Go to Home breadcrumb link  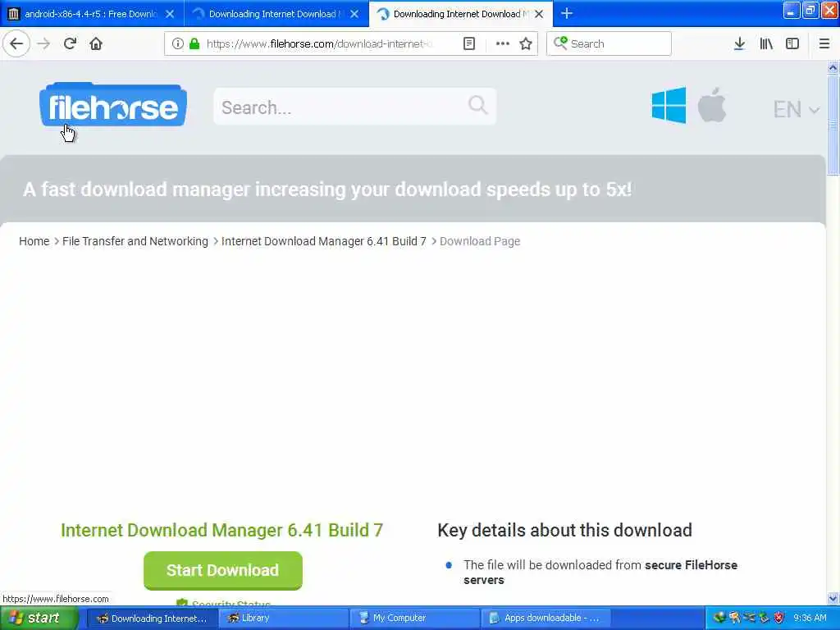pos(34,241)
